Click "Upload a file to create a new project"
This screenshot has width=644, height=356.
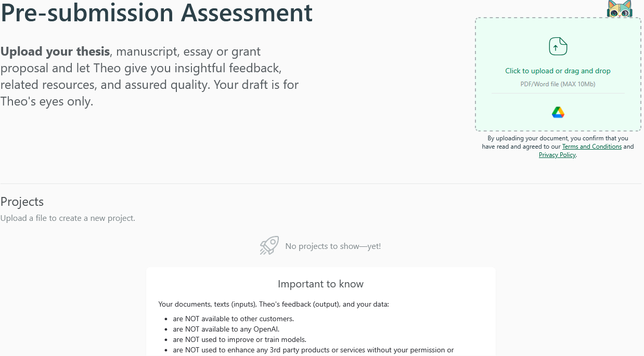pos(68,218)
